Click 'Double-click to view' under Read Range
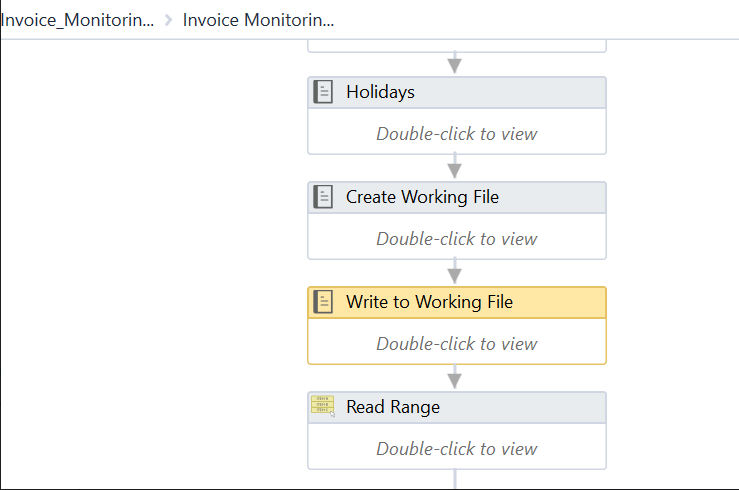 click(x=457, y=449)
